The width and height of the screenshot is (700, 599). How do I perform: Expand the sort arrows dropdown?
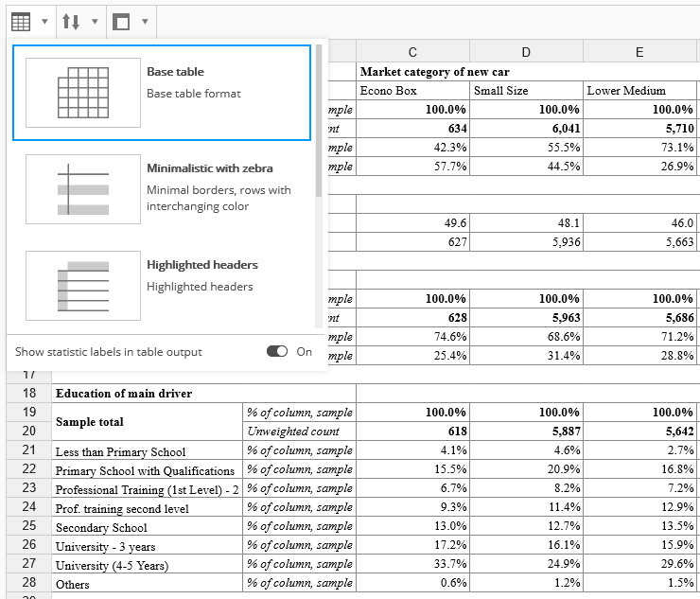pos(95,21)
